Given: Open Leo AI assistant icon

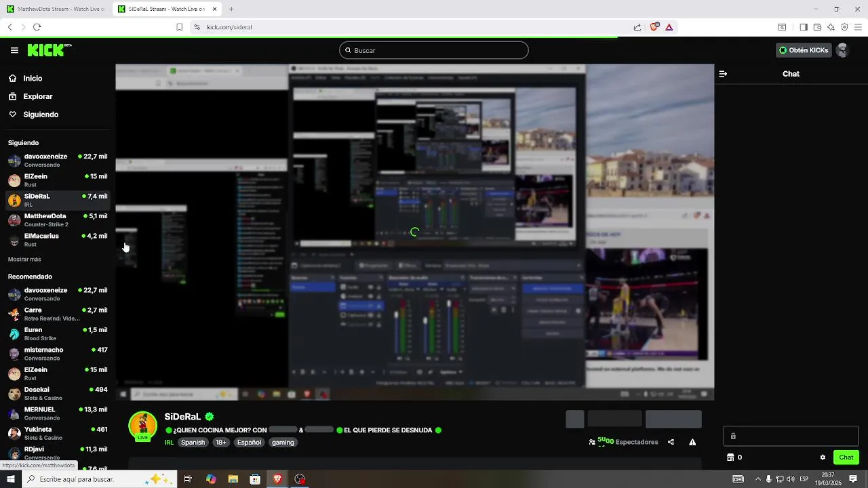Looking at the screenshot, I should (831, 27).
